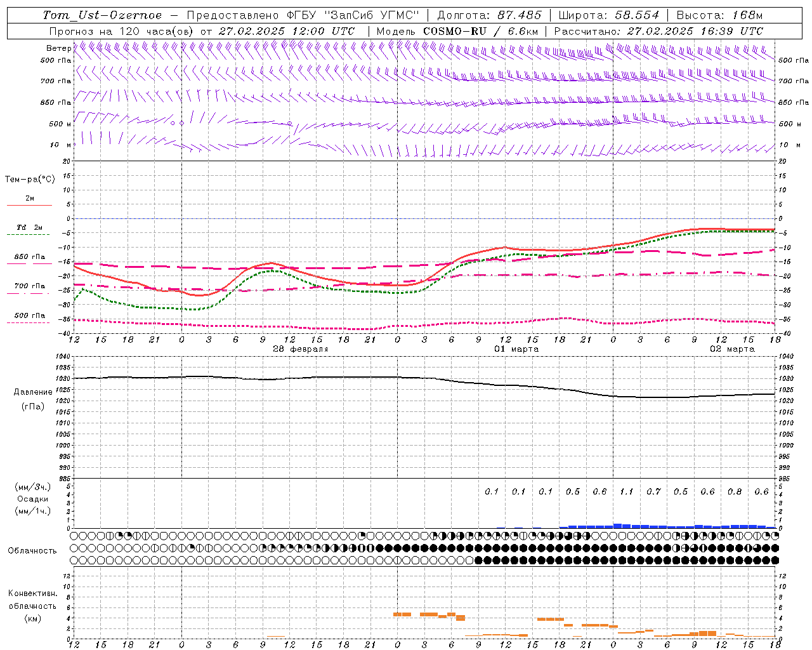Click the '(мм/3ч.)' precipitation unit label

point(33,487)
